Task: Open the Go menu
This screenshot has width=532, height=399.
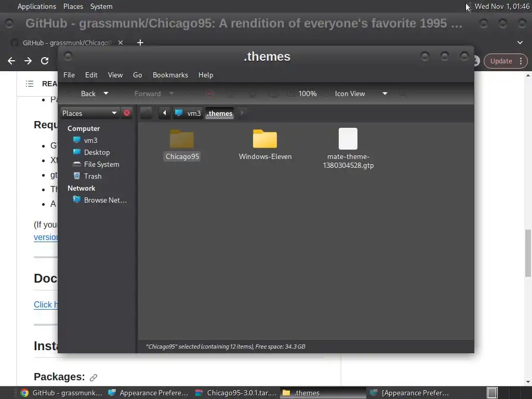Action: [137, 75]
